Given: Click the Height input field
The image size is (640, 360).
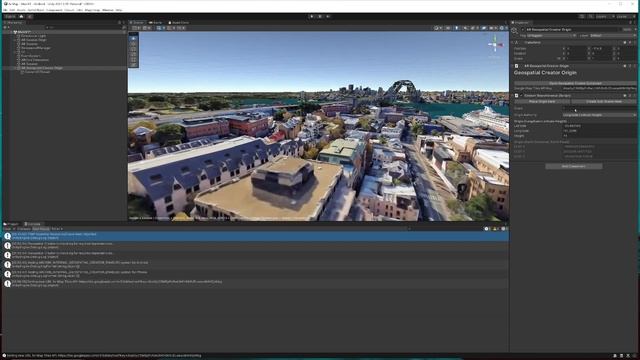Looking at the screenshot, I should click(599, 136).
